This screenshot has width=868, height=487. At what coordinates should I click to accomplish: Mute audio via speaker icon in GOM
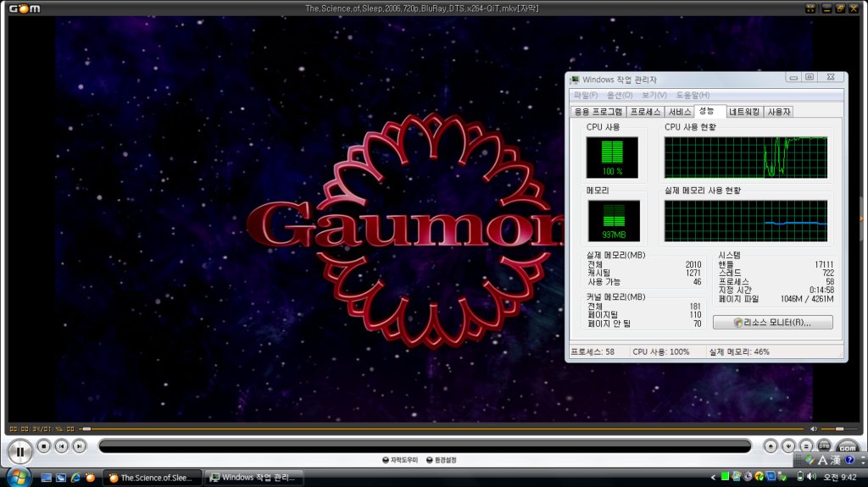[814, 429]
